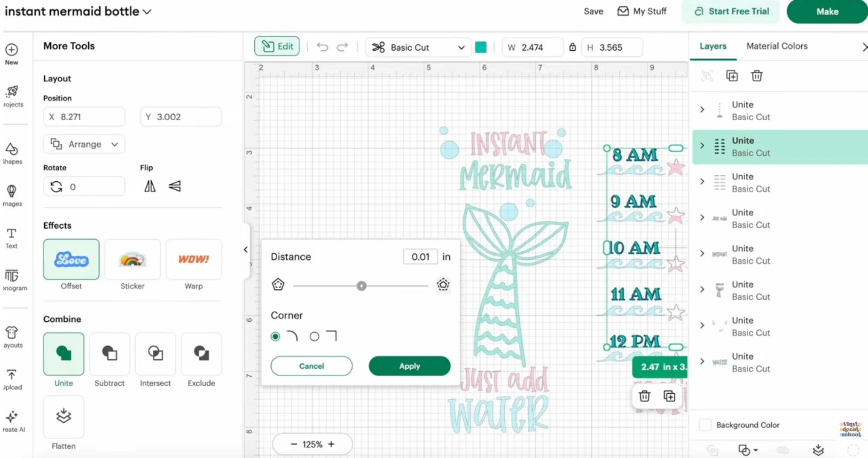868x458 pixels.
Task: Duplicate selection via canvas copy icon
Action: [x=669, y=396]
